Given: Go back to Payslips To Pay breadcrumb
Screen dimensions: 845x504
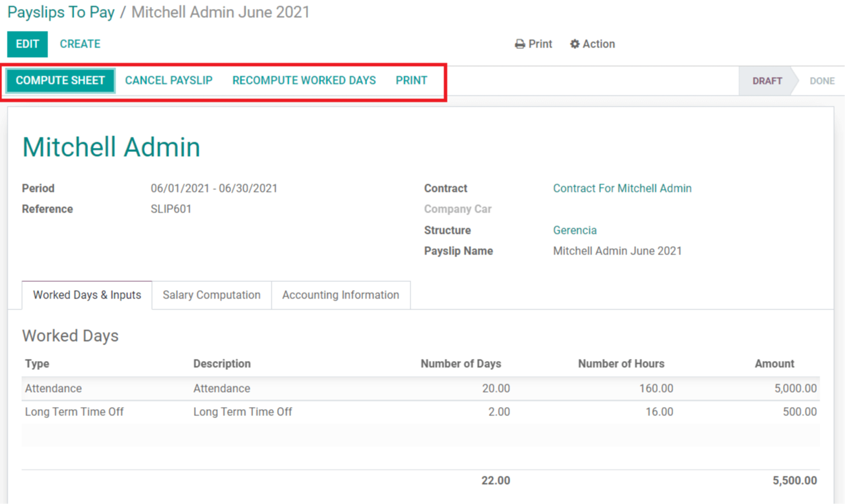Looking at the screenshot, I should (61, 12).
